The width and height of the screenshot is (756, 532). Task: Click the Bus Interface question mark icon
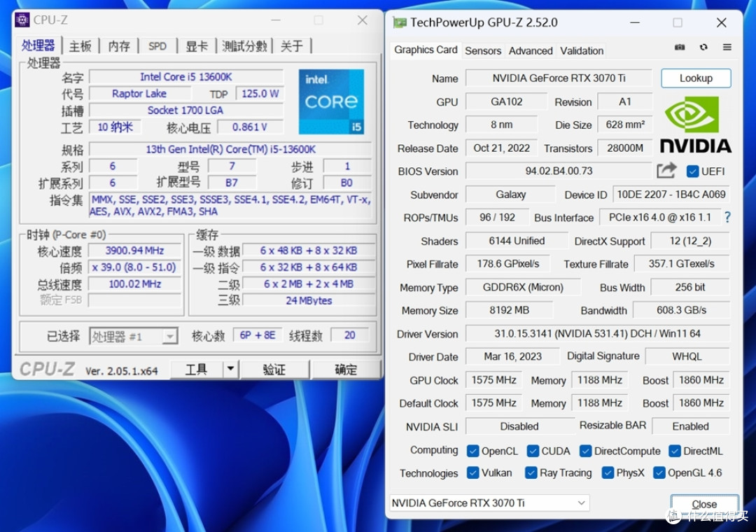point(727,218)
